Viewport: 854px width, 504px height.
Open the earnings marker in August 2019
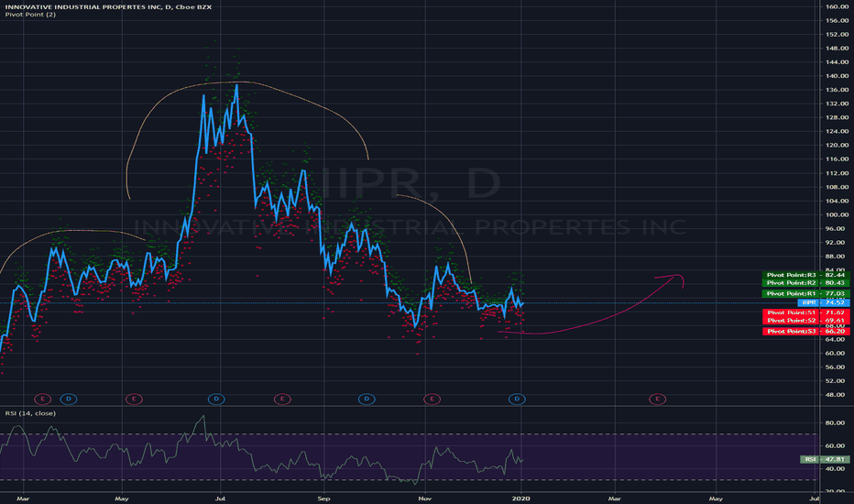point(282,399)
